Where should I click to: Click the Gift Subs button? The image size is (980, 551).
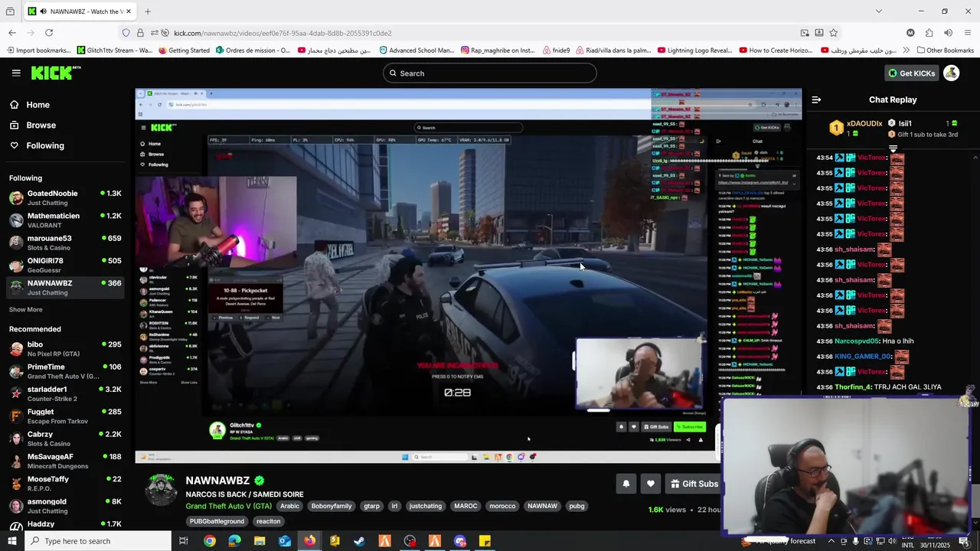coord(694,484)
